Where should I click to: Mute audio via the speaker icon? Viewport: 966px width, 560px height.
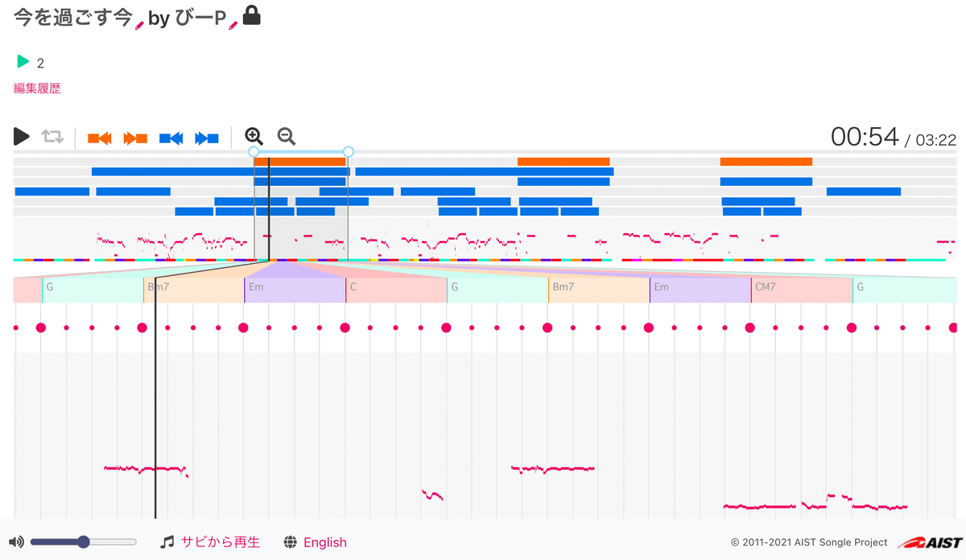pos(17,541)
